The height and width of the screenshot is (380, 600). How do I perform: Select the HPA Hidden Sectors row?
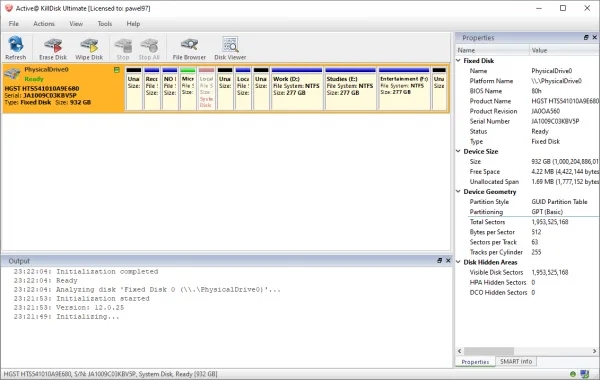pyautogui.click(x=527, y=282)
